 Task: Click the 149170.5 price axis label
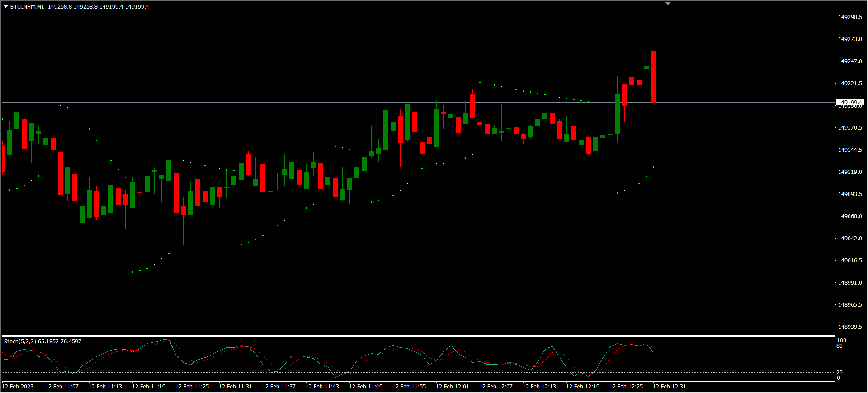(x=850, y=128)
